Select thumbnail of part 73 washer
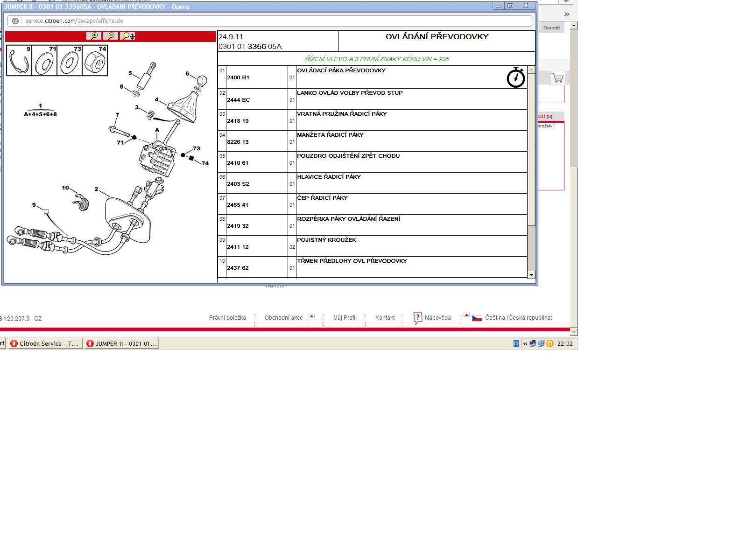 coord(70,60)
